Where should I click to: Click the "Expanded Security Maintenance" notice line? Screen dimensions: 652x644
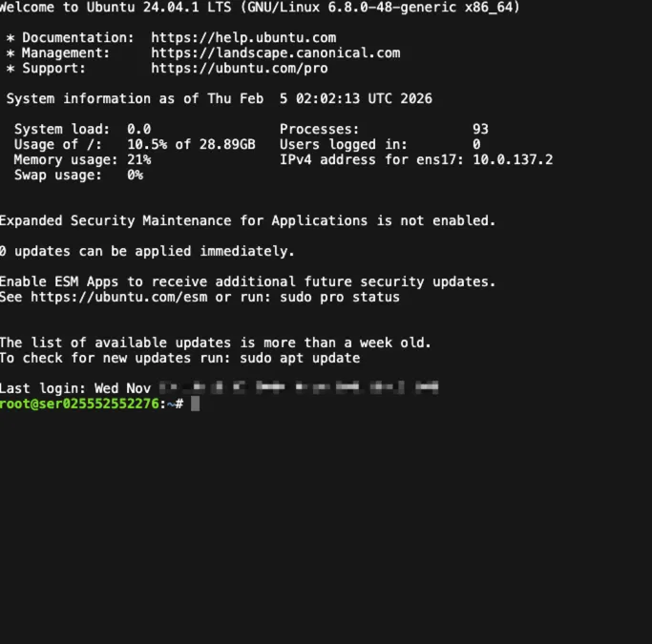(x=247, y=220)
